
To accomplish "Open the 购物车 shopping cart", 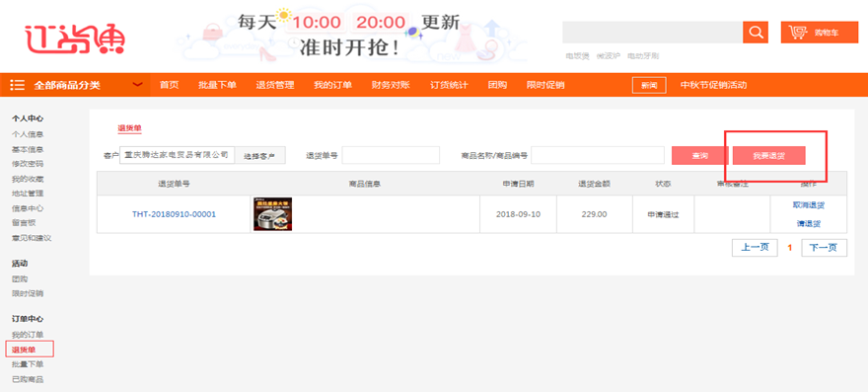I will tap(820, 33).
